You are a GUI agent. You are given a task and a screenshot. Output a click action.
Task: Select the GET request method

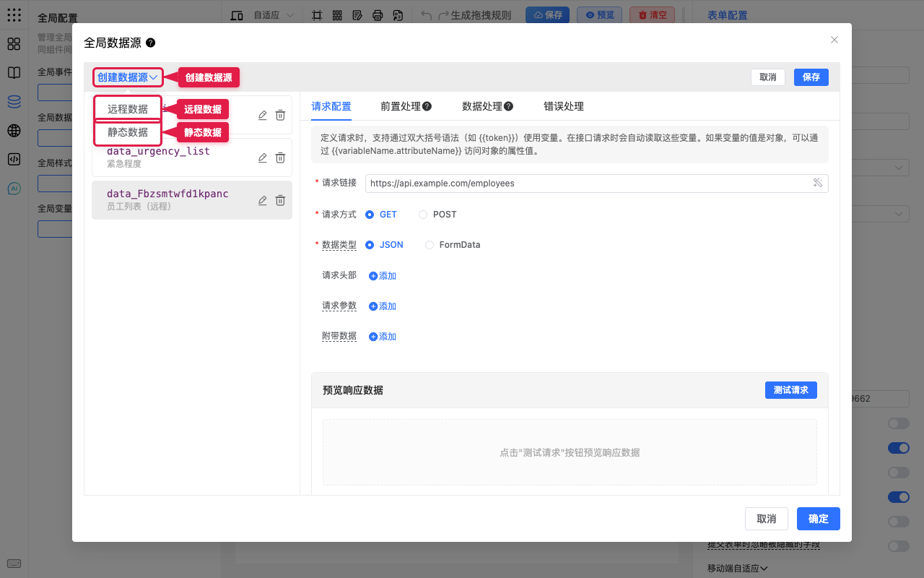[x=381, y=215]
